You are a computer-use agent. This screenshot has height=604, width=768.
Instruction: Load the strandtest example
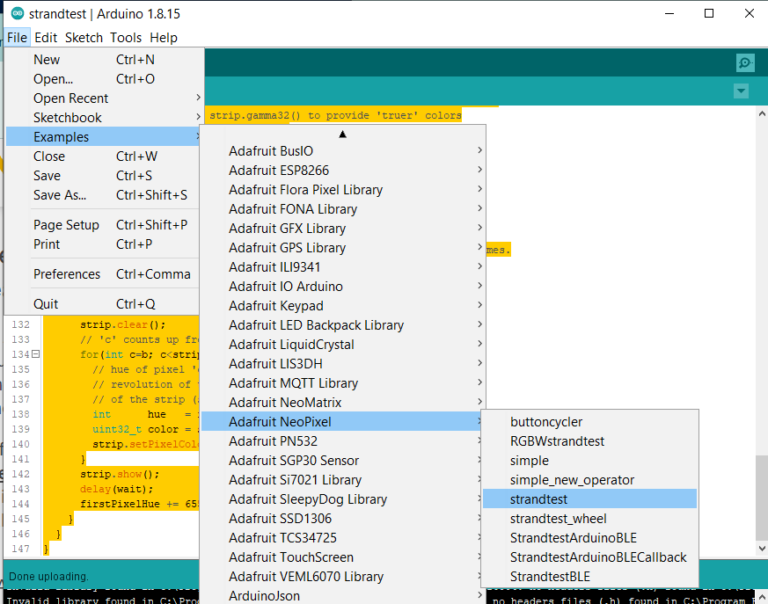(590, 499)
